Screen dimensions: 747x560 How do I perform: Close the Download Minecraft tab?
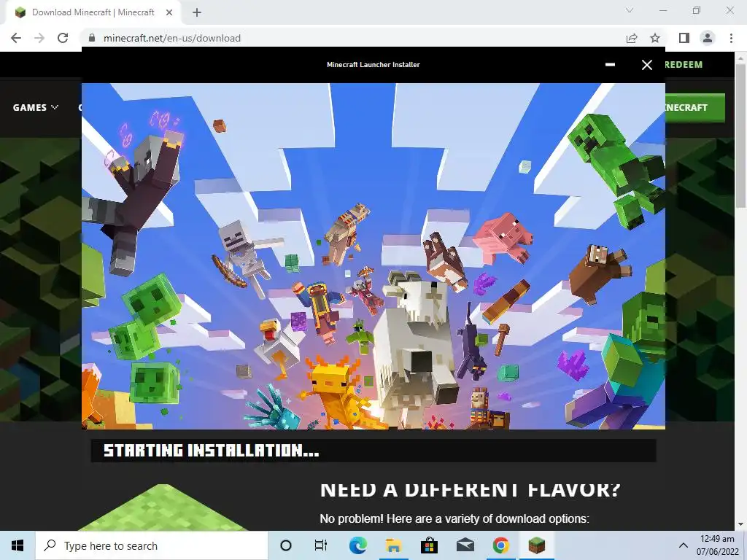click(169, 12)
